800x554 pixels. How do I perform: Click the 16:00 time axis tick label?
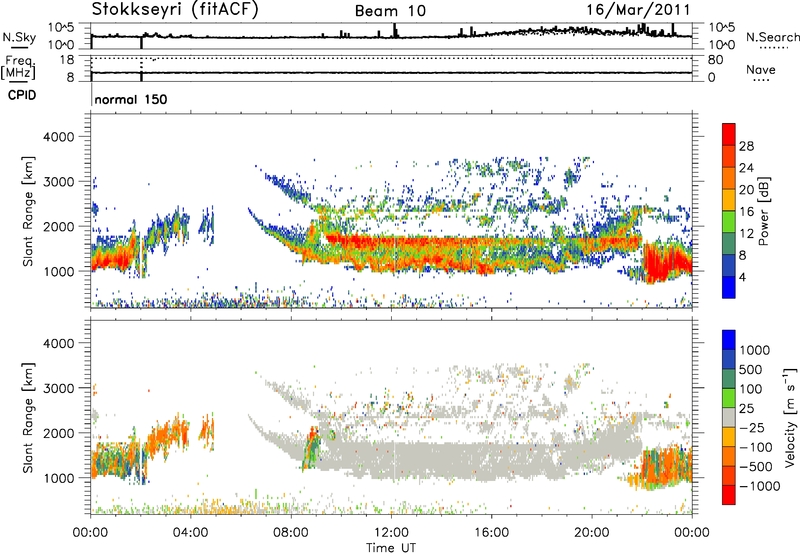(491, 533)
